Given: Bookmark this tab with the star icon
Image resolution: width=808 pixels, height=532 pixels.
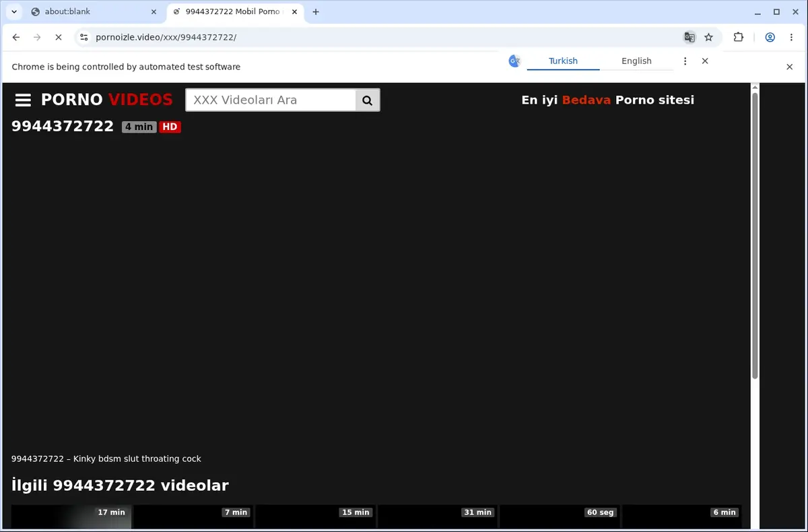Looking at the screenshot, I should [708, 38].
